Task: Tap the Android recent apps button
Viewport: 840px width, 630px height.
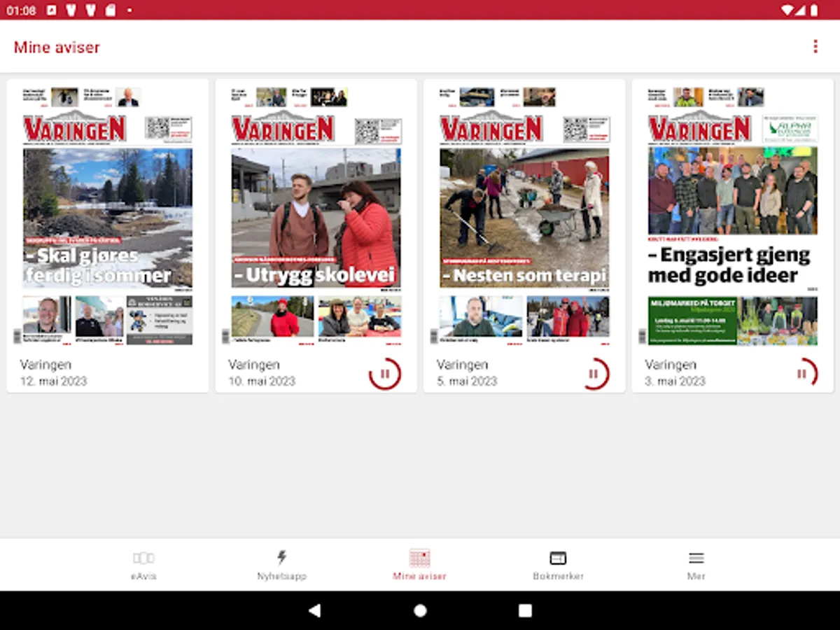Action: coord(525,610)
